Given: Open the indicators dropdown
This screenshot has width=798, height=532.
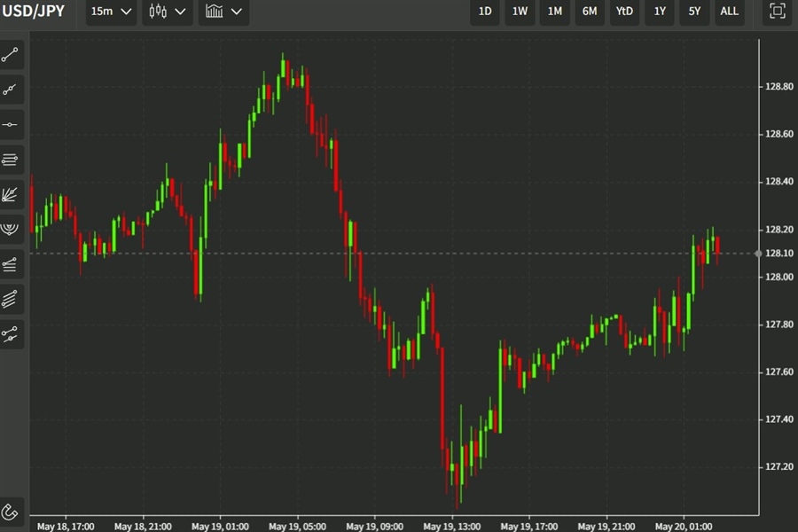Looking at the screenshot, I should [223, 12].
